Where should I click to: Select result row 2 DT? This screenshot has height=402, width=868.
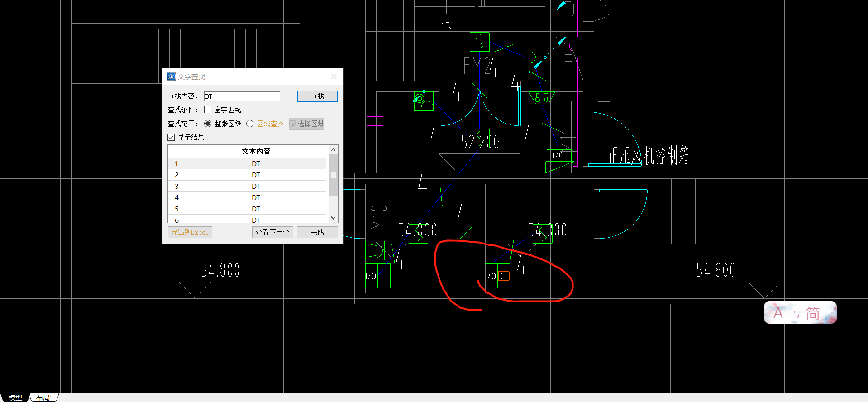[247, 175]
